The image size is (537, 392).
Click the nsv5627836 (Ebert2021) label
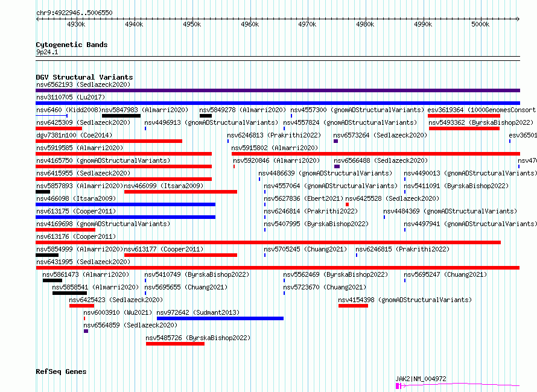click(x=303, y=198)
